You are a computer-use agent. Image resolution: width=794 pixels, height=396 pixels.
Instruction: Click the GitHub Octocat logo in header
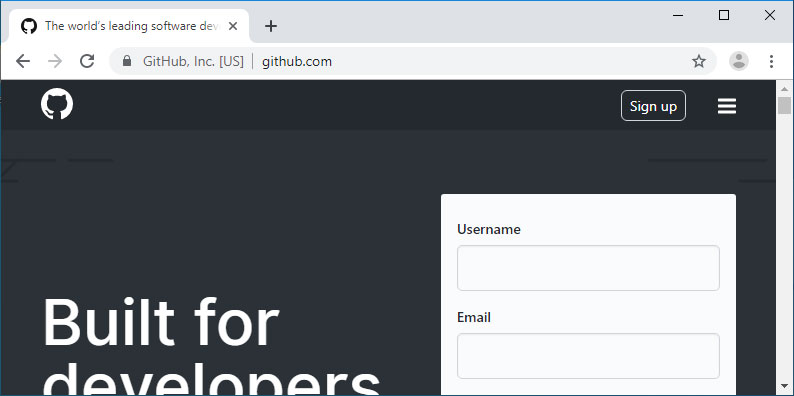pos(57,104)
